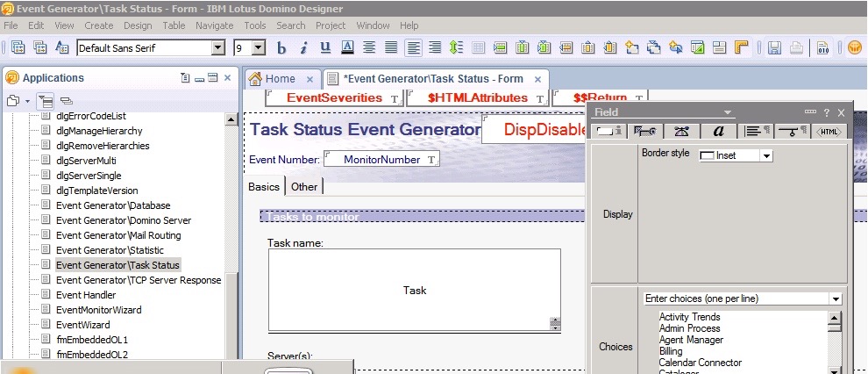This screenshot has width=868, height=374.
Task: Toggle the tree view button in Applications
Action: tap(45, 101)
